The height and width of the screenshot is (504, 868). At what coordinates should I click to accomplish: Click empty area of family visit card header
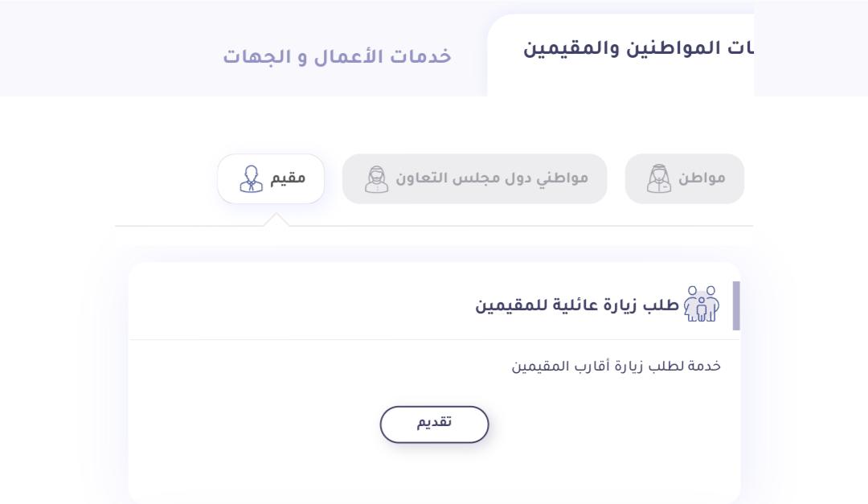pos(299,304)
